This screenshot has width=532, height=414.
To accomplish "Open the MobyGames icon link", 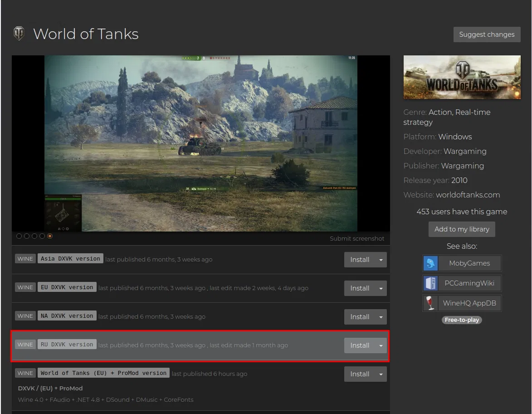I will tap(430, 263).
